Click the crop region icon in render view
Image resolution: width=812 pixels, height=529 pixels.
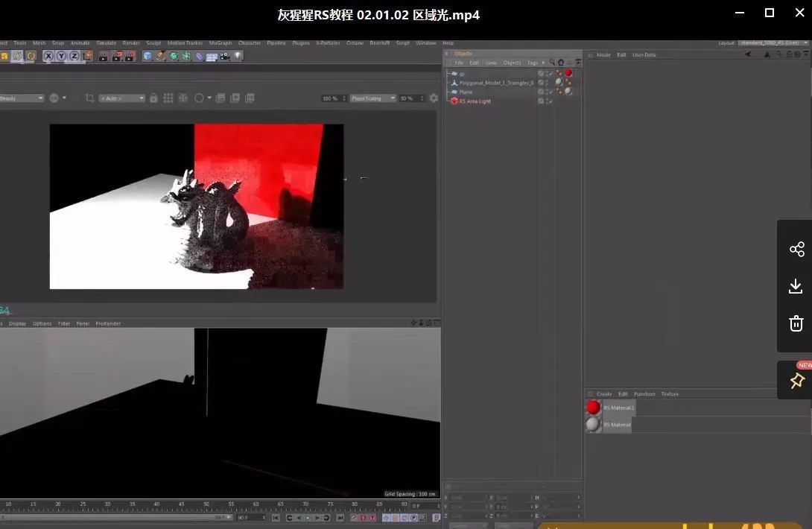[x=90, y=98]
